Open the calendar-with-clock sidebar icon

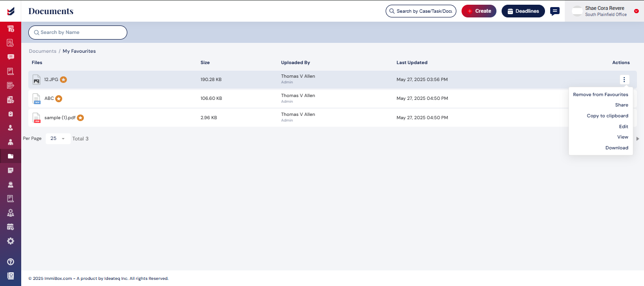point(10,227)
